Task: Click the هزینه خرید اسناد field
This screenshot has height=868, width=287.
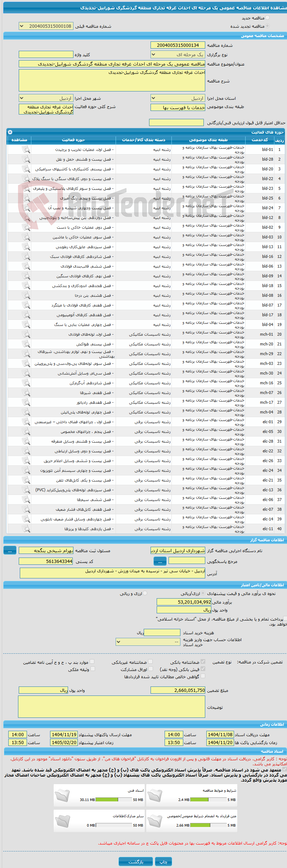Action: point(162,632)
